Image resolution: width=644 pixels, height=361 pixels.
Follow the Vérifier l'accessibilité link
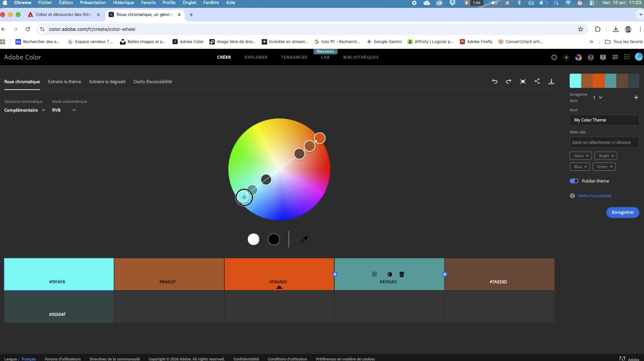click(594, 196)
